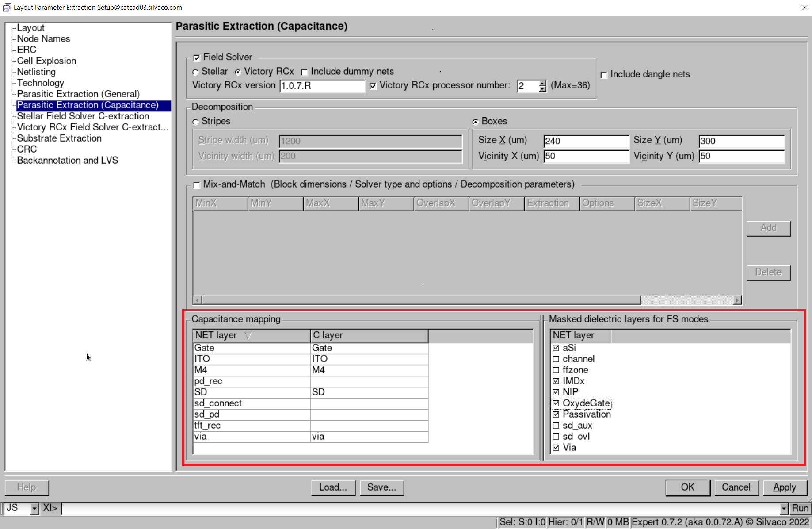
Task: Check the channel layer checkbox
Action: point(556,359)
